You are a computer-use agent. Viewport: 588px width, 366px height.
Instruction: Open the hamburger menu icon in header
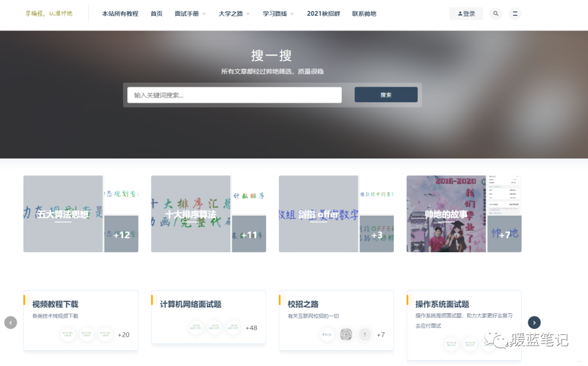click(x=515, y=14)
